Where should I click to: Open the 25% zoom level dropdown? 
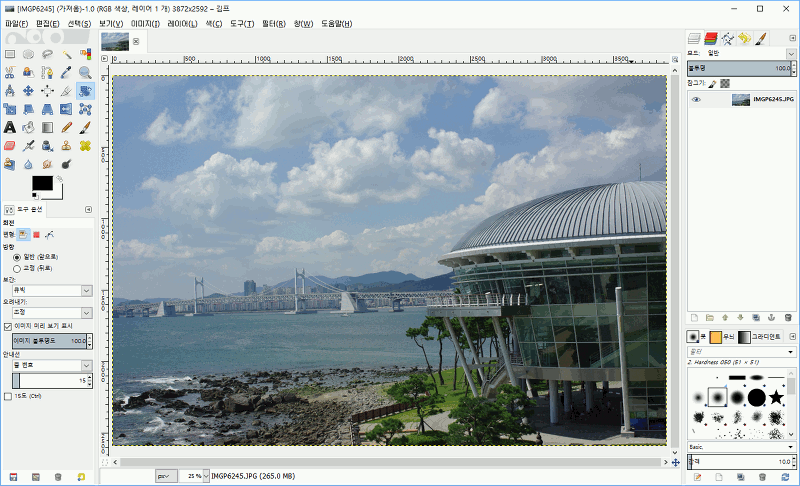coord(194,475)
